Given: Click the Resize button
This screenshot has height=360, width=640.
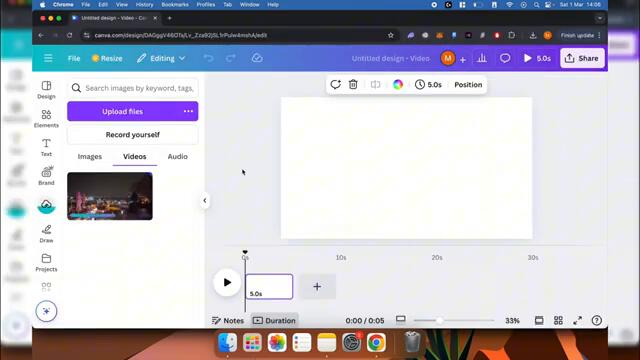Looking at the screenshot, I should [107, 58].
